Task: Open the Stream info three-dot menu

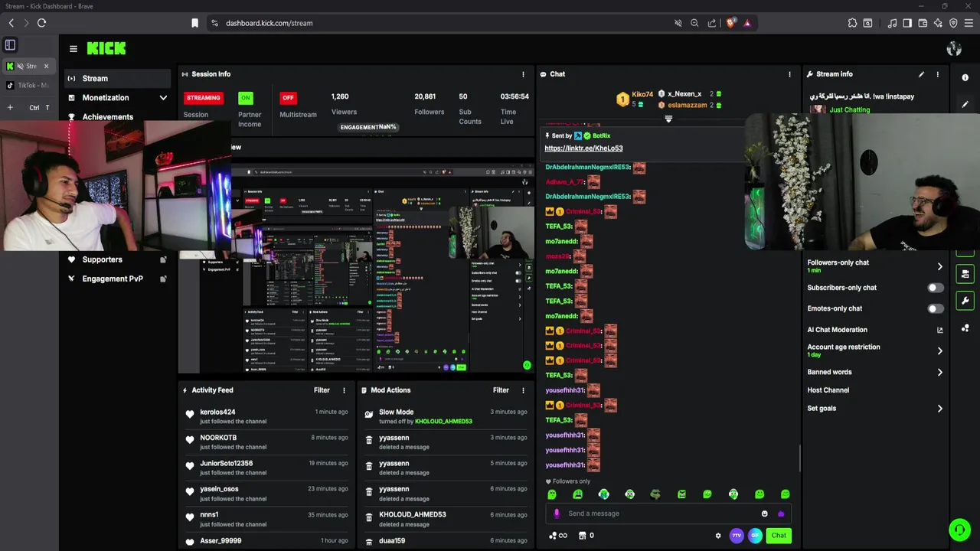Action: [937, 74]
